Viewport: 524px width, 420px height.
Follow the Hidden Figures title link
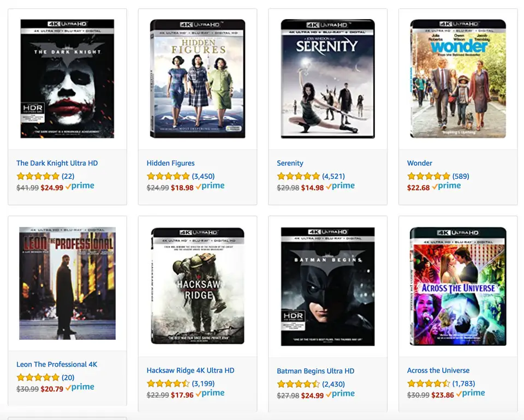point(170,163)
